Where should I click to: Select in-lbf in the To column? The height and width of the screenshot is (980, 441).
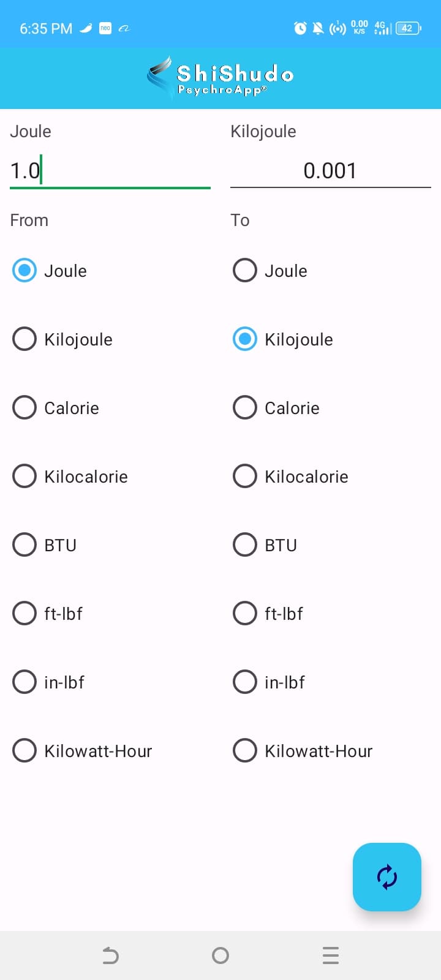point(245,682)
